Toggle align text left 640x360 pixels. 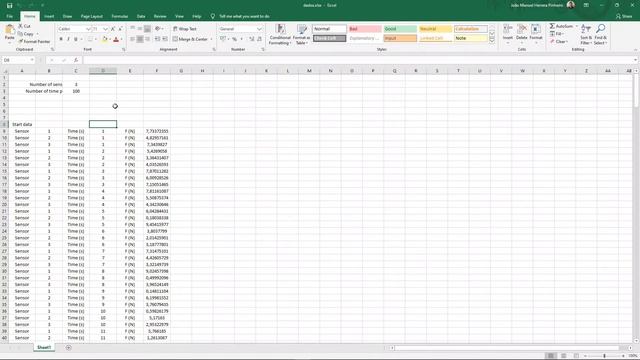coord(132,39)
